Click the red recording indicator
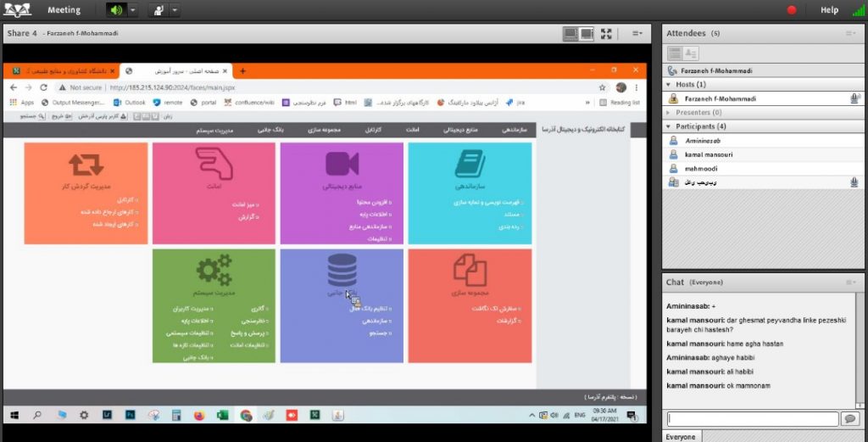868x442 pixels. pyautogui.click(x=792, y=10)
